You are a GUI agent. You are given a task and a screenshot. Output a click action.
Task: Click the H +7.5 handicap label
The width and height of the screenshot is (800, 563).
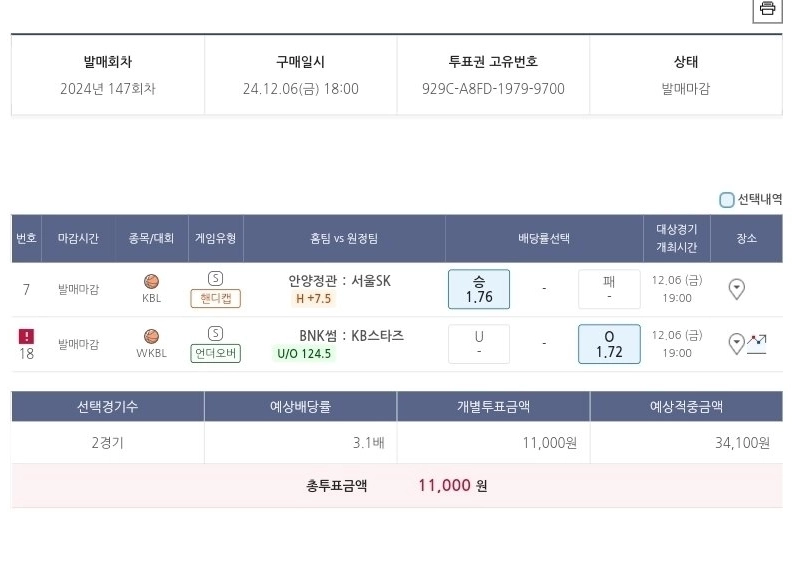pyautogui.click(x=313, y=298)
